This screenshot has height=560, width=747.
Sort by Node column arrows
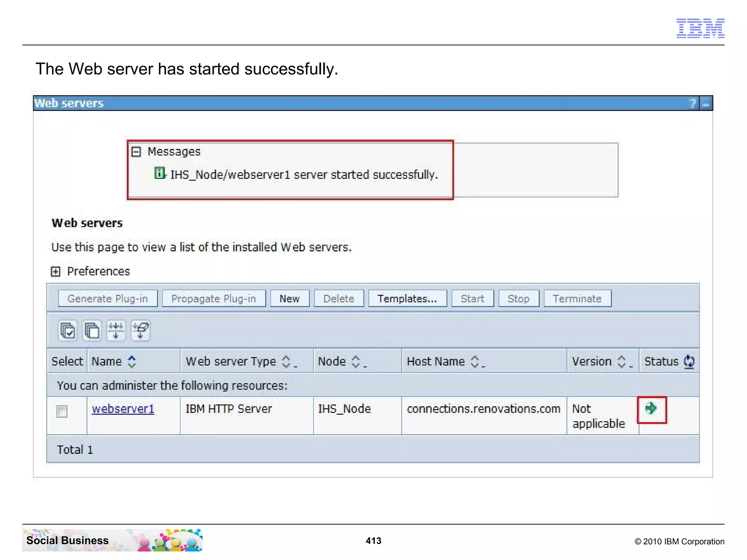(356, 361)
